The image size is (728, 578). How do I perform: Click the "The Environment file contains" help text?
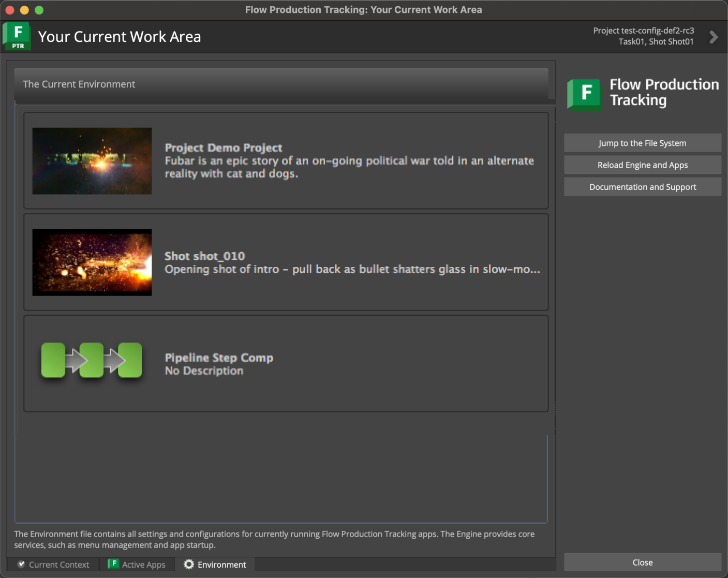coord(274,539)
